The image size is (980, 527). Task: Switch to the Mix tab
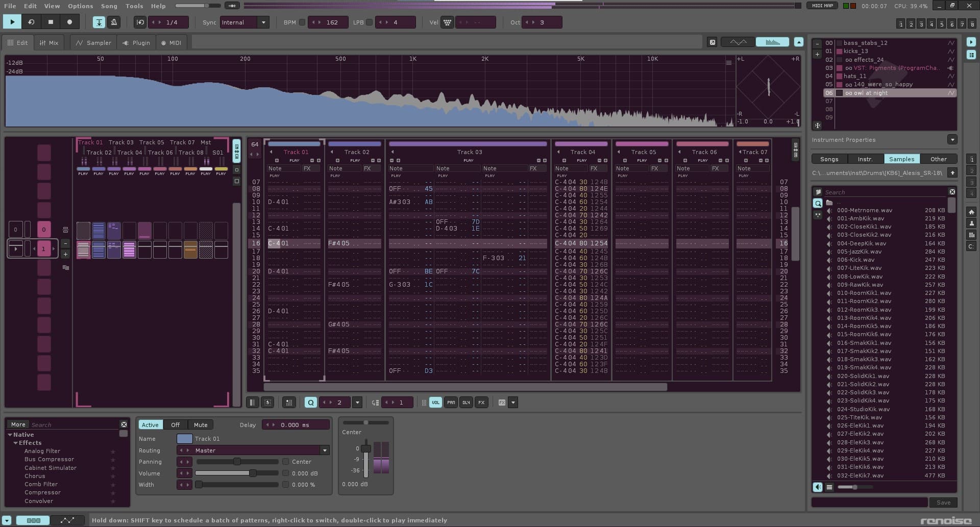pyautogui.click(x=49, y=43)
